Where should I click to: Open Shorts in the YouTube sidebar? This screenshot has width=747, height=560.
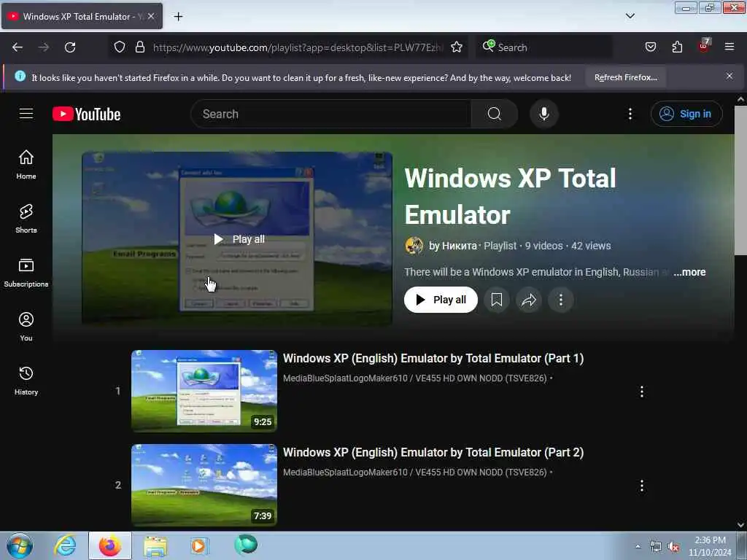pyautogui.click(x=26, y=219)
